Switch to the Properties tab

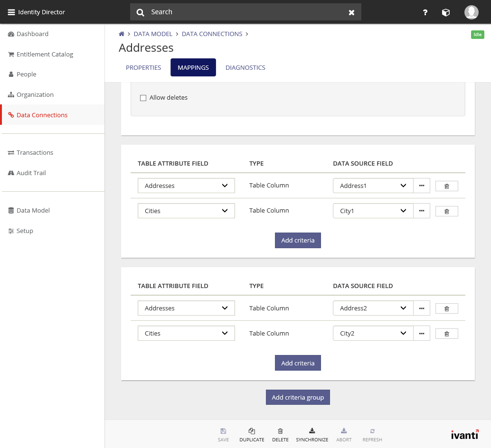(x=143, y=67)
